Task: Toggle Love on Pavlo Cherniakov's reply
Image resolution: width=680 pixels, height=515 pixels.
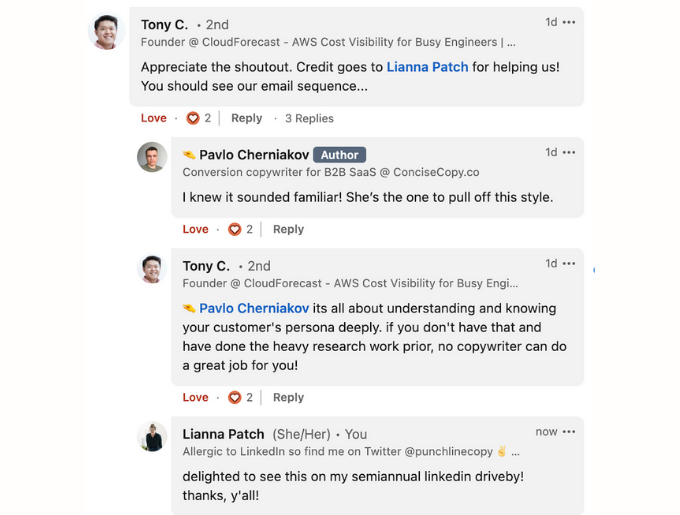Action: tap(196, 229)
